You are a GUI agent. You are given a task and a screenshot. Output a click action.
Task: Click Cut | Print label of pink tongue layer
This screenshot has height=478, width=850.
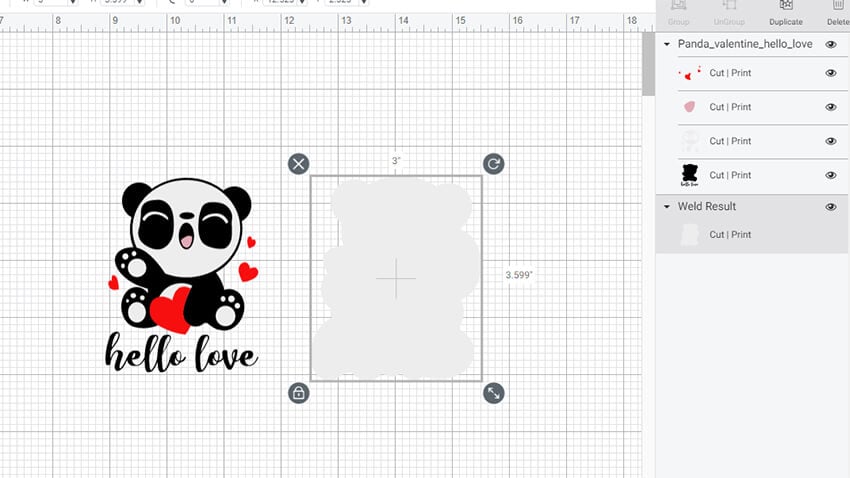pyautogui.click(x=730, y=107)
